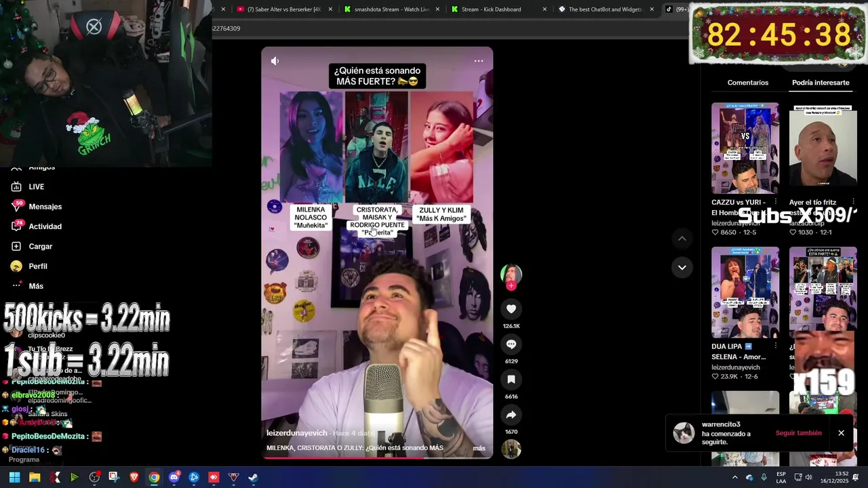Open the blue Battle.net taskbar app
The image size is (868, 488).
194,477
